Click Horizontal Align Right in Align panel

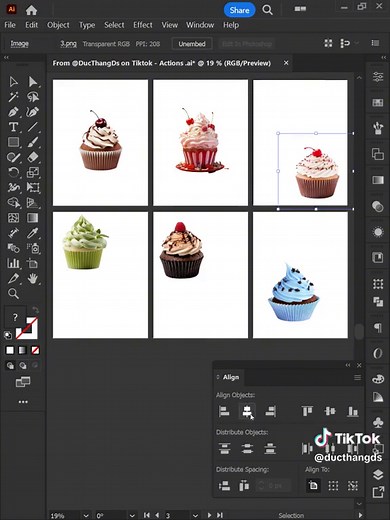[x=270, y=411]
